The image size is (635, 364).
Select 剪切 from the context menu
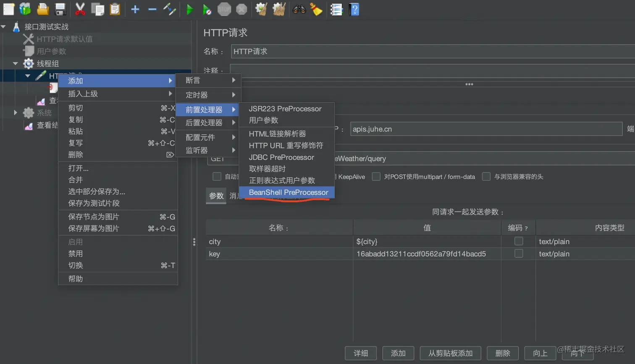[x=118, y=108]
